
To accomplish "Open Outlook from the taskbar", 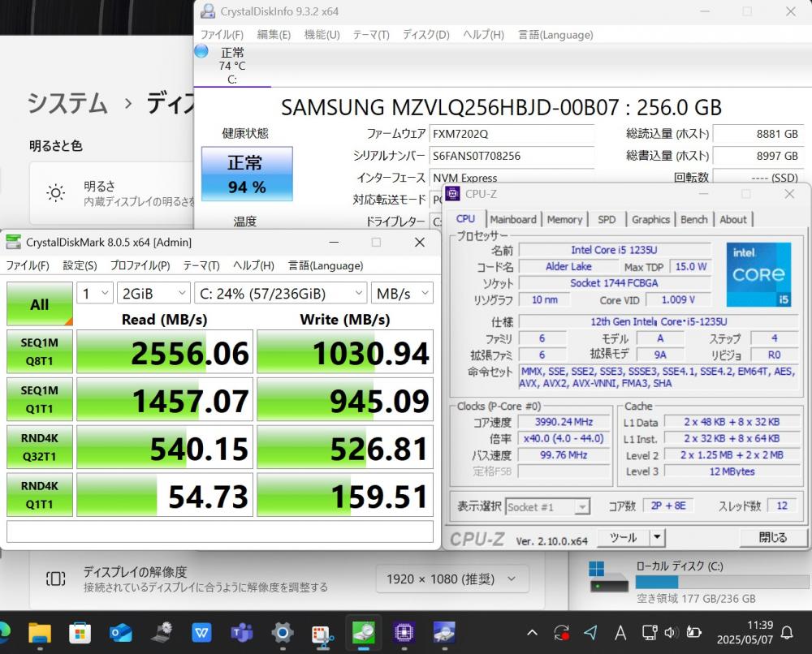I will click(120, 632).
